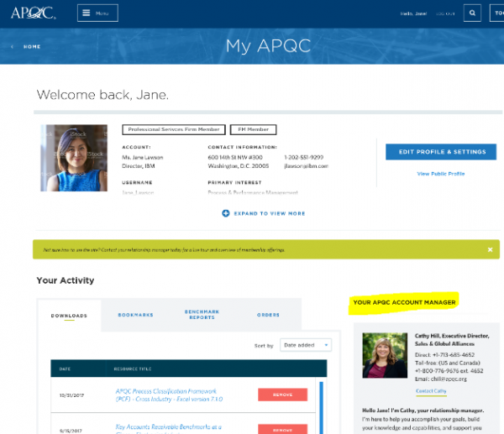The width and height of the screenshot is (504, 434).
Task: Switch to the Bookmarks tab
Action: coord(135,315)
